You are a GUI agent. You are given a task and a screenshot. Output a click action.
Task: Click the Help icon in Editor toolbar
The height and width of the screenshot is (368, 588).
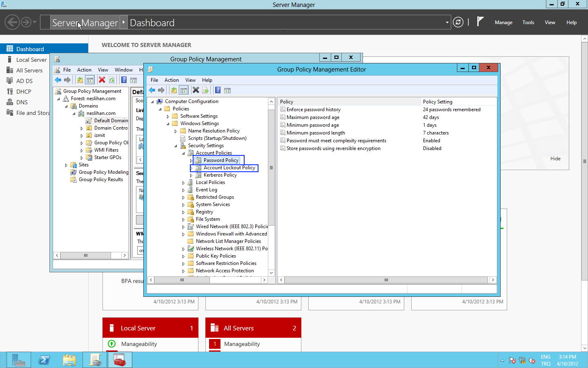218,90
